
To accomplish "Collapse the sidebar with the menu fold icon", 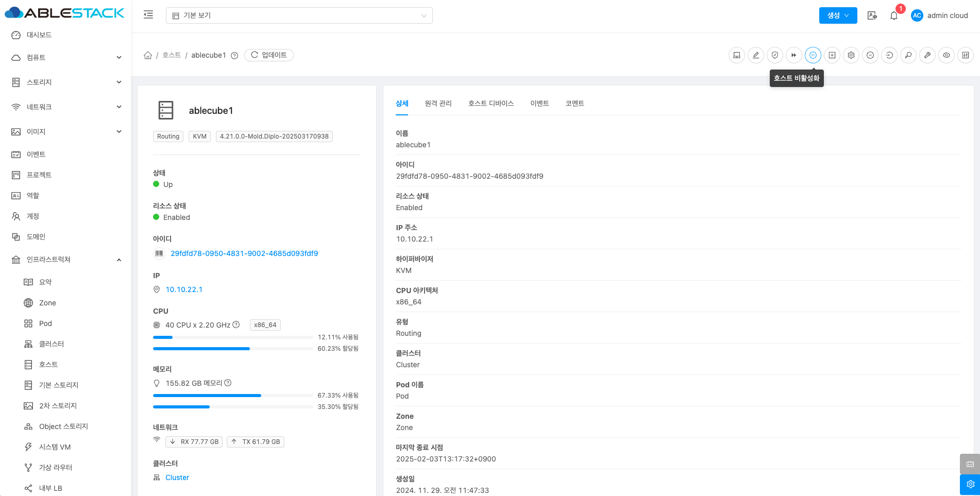I will (x=148, y=15).
